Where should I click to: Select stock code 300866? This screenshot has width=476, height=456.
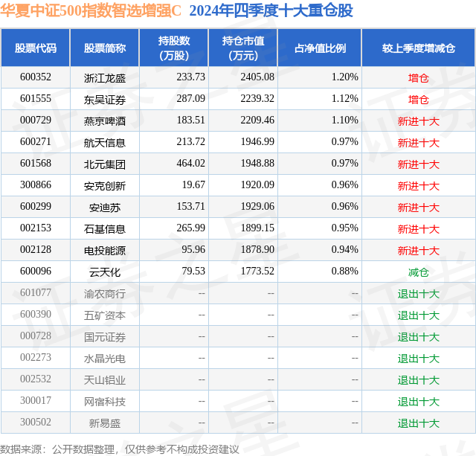tap(36, 185)
